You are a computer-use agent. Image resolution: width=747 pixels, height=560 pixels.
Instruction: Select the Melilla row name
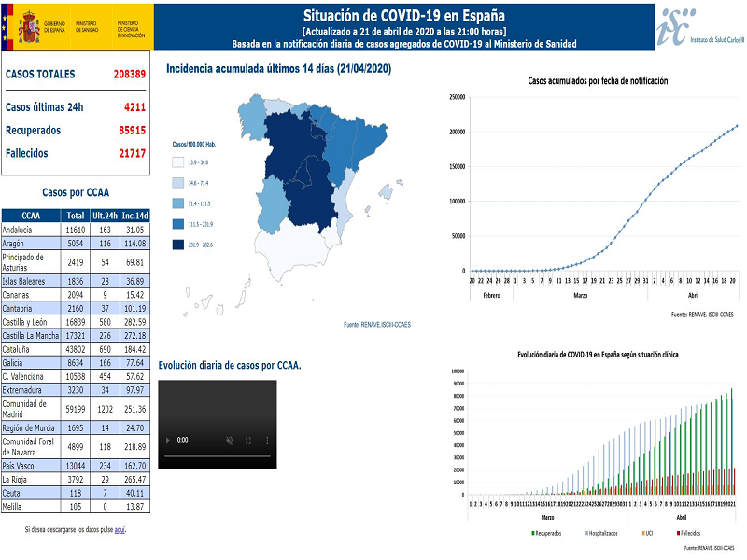12,507
